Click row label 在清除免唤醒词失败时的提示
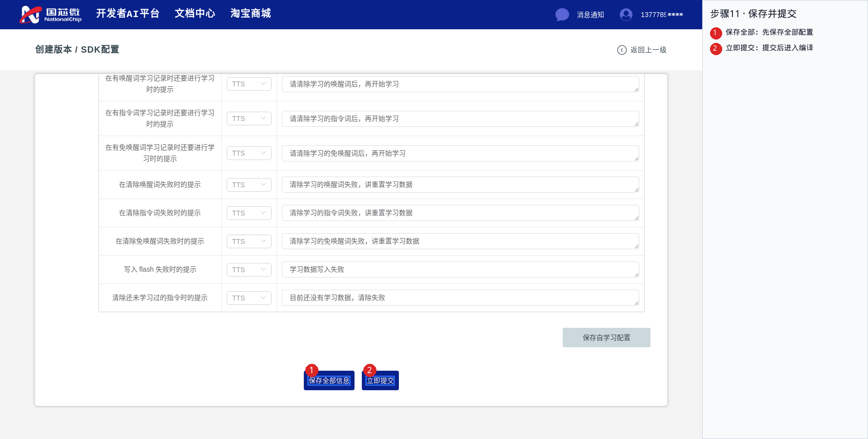This screenshot has height=439, width=868. click(x=160, y=241)
